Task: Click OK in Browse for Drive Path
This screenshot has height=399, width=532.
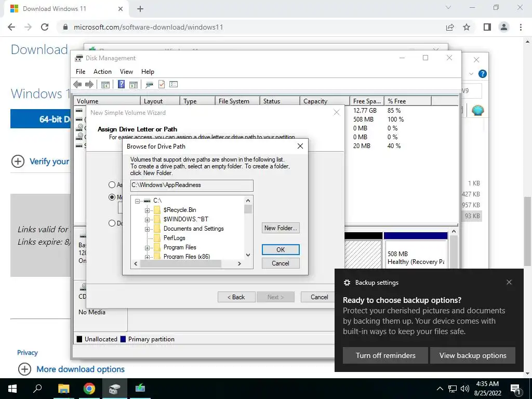Action: (x=281, y=250)
